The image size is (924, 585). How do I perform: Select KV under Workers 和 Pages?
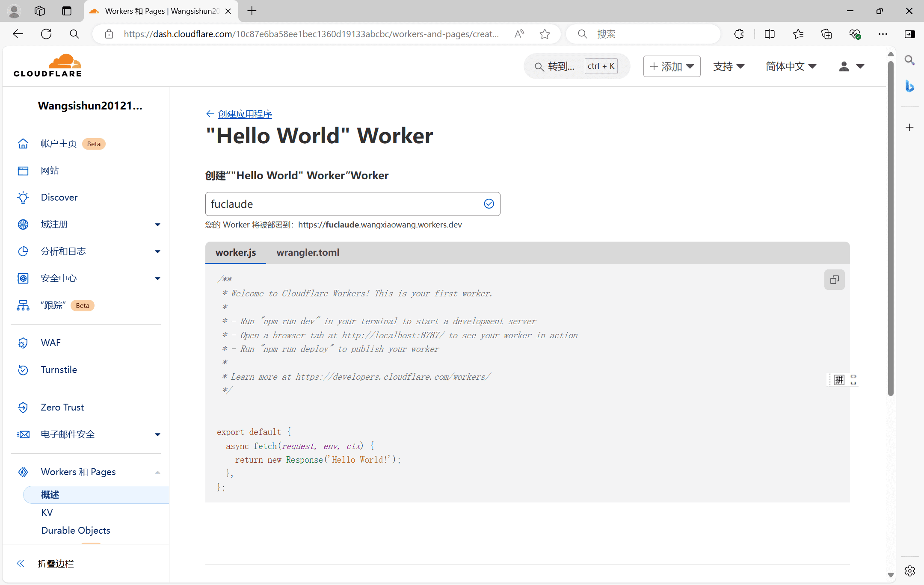47,513
